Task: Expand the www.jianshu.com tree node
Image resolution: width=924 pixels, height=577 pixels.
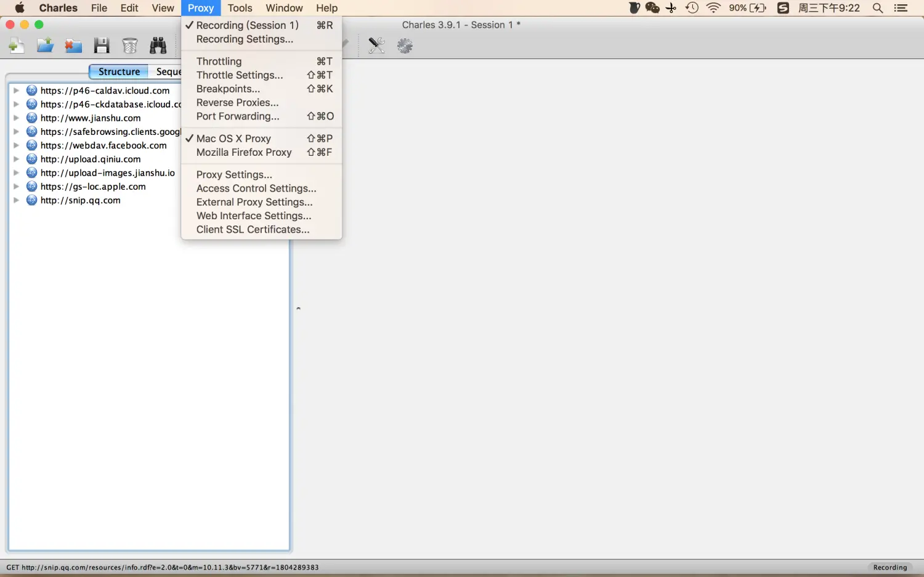Action: point(17,118)
